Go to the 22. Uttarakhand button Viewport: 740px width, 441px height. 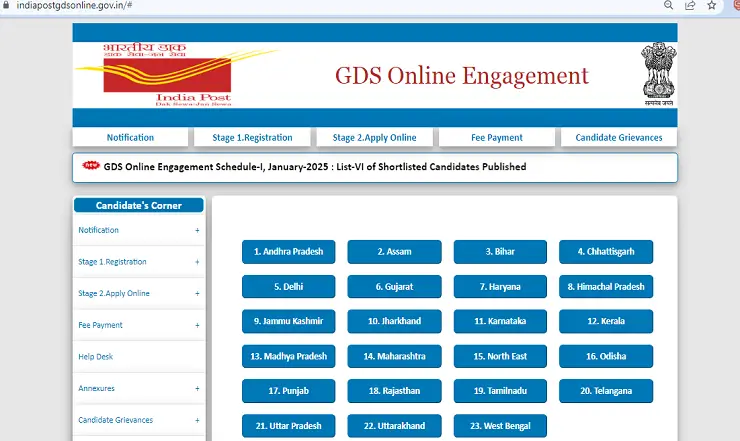[x=395, y=426]
